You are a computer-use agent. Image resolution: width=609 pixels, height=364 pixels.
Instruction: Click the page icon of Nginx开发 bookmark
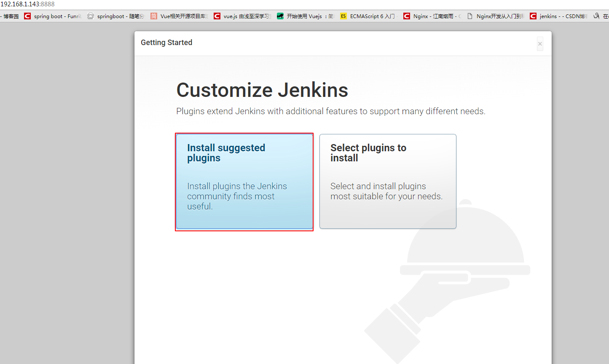coord(470,16)
